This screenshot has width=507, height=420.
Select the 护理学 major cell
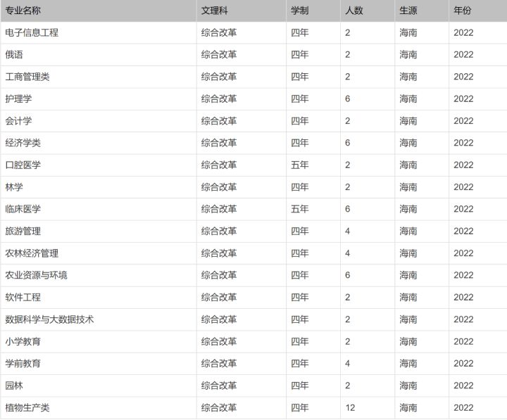coord(18,98)
